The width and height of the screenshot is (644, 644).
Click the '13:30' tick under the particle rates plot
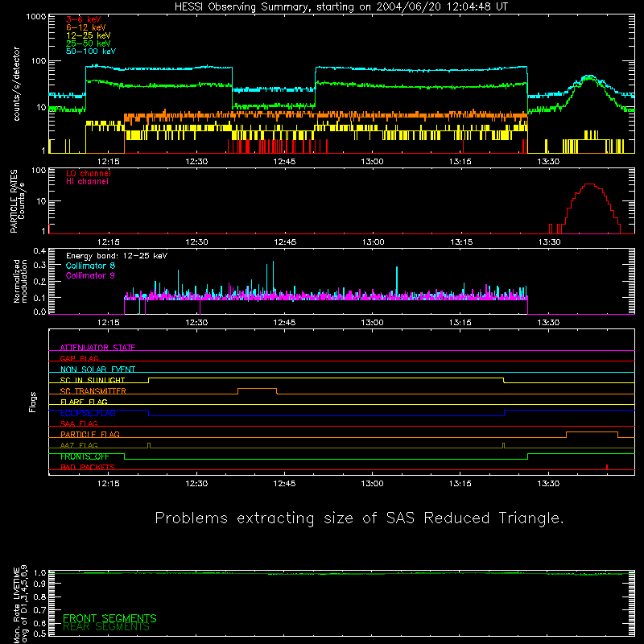[549, 242]
